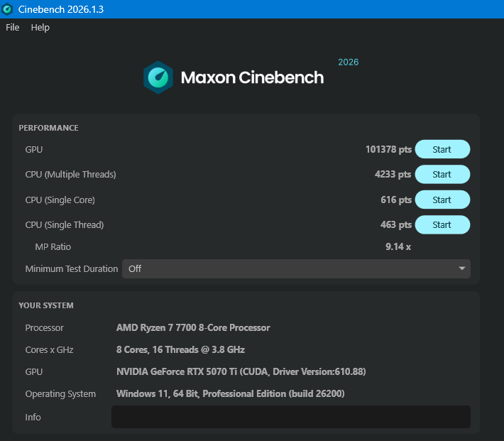Click the Cores x GHz label
This screenshot has height=441, width=504.
(49, 349)
